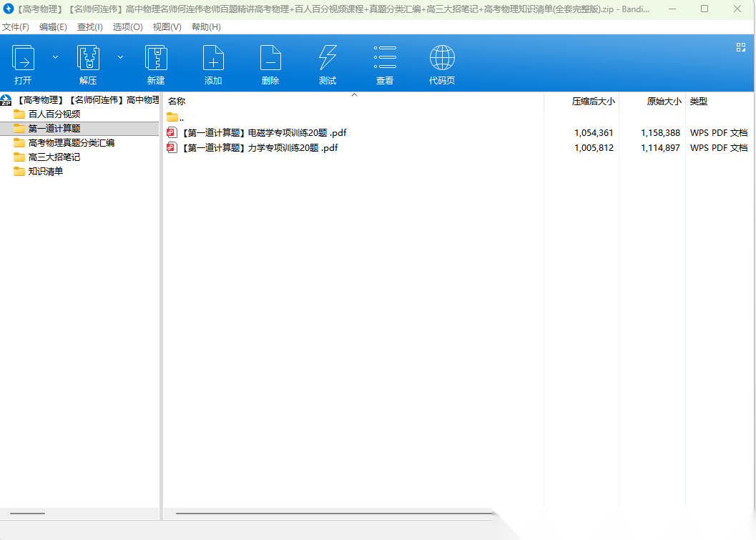The image size is (756, 540).
Task: Expand the dropdown arrow next to 打开
Action: click(55, 57)
